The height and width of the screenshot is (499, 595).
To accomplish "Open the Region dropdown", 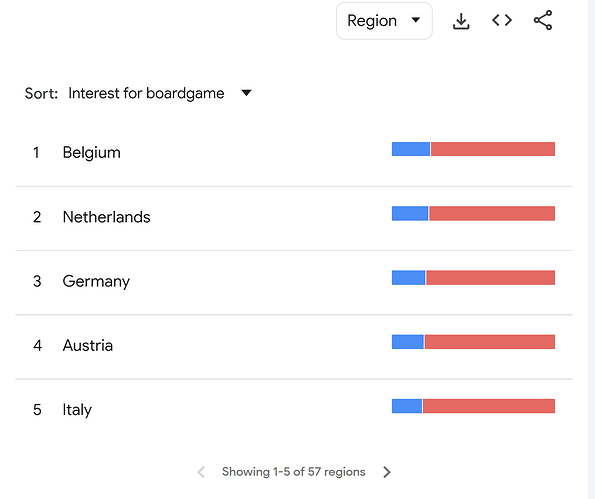I will [x=384, y=21].
